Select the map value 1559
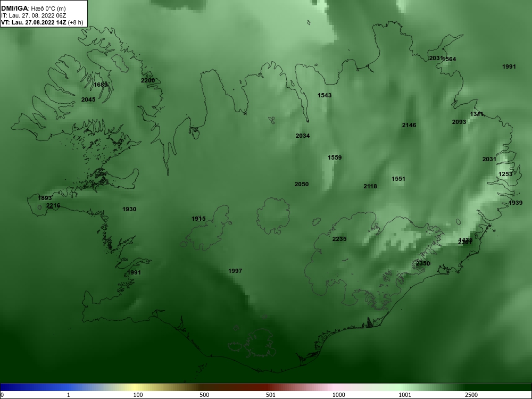 [x=335, y=157]
